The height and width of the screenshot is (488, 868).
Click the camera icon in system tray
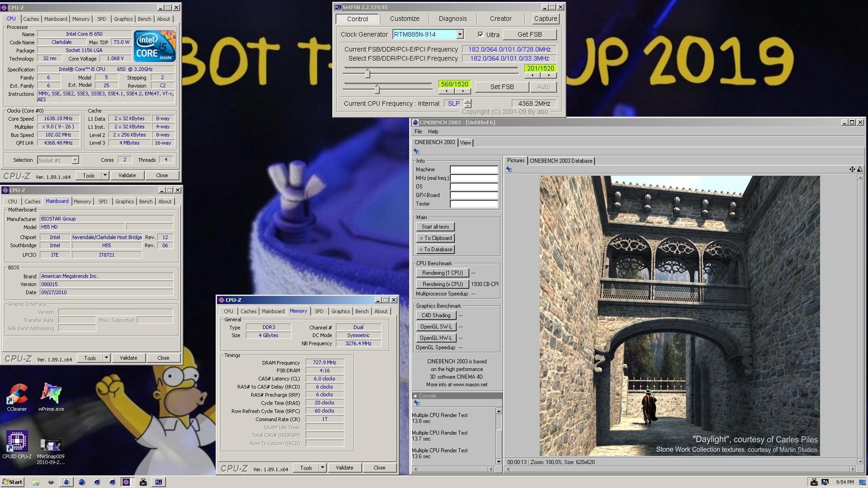click(x=814, y=482)
